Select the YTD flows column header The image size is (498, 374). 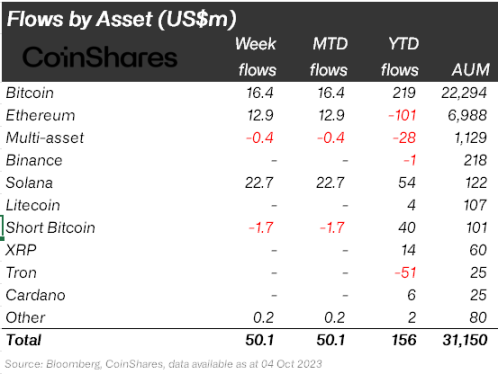point(400,57)
